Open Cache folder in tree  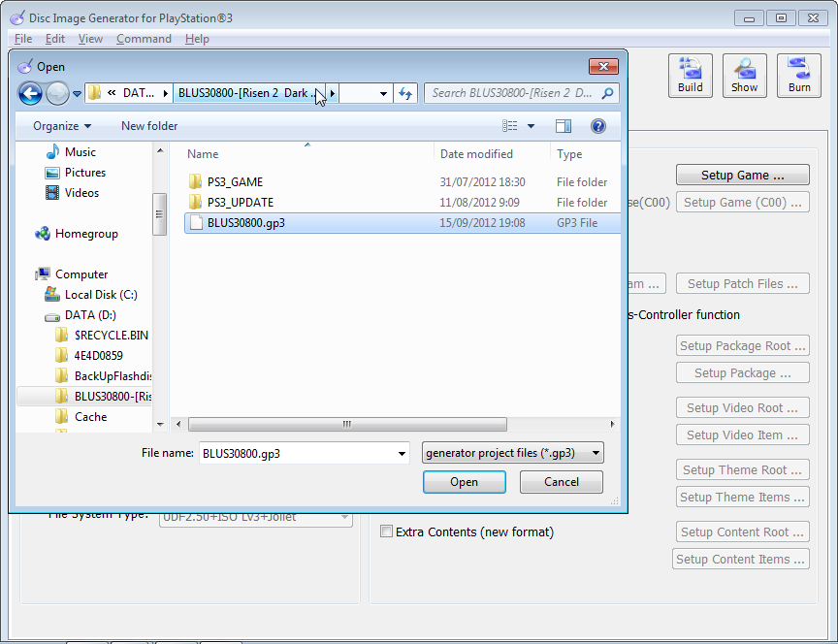[x=81, y=416]
